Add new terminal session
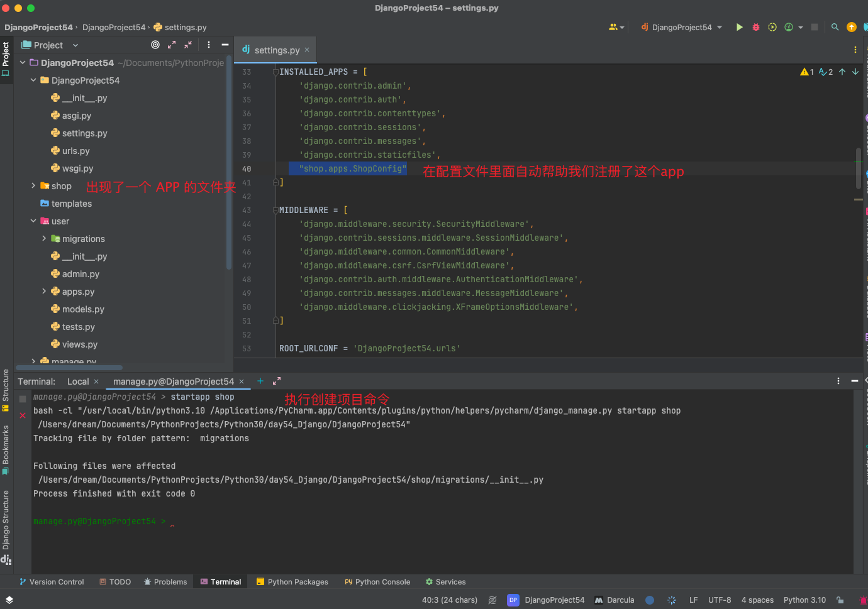The height and width of the screenshot is (609, 868). (x=260, y=381)
